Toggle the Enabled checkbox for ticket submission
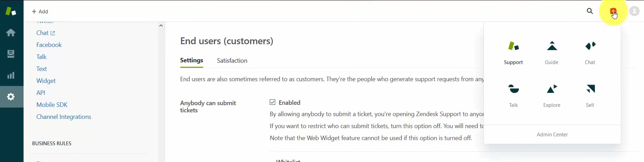The width and height of the screenshot is (644, 162). (272, 102)
